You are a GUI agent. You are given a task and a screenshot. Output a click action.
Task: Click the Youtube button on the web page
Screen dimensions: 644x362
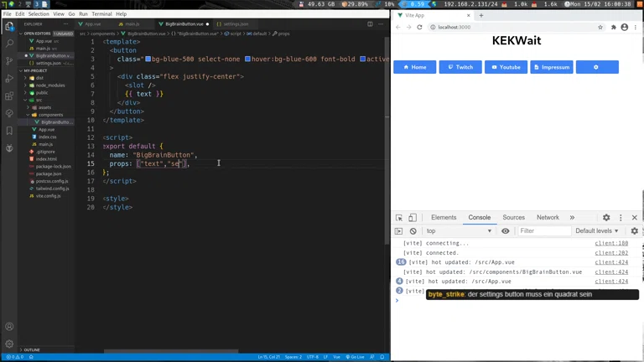tap(506, 67)
